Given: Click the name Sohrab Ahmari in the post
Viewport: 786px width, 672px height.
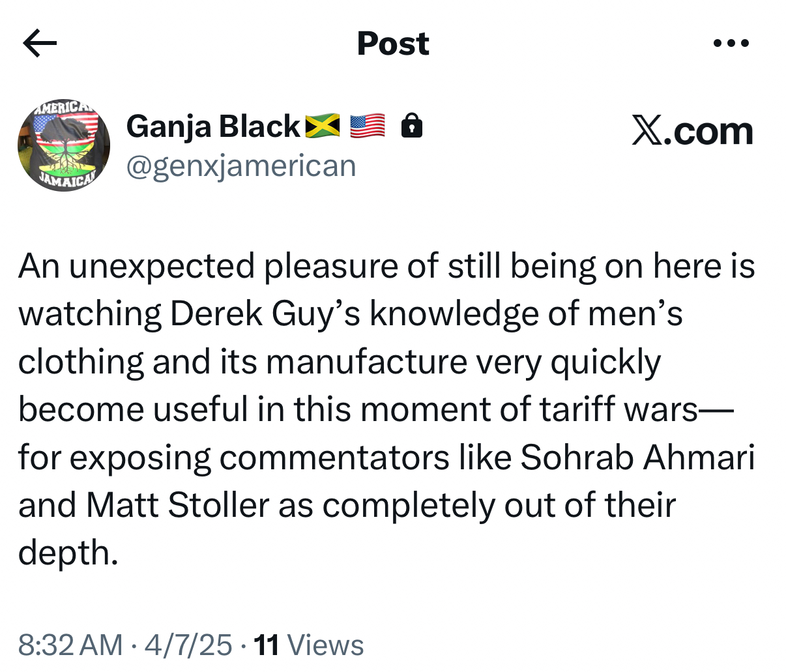Looking at the screenshot, I should [637, 458].
